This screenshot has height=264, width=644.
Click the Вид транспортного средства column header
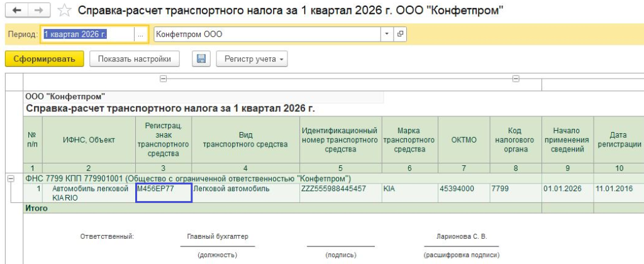pyautogui.click(x=246, y=140)
